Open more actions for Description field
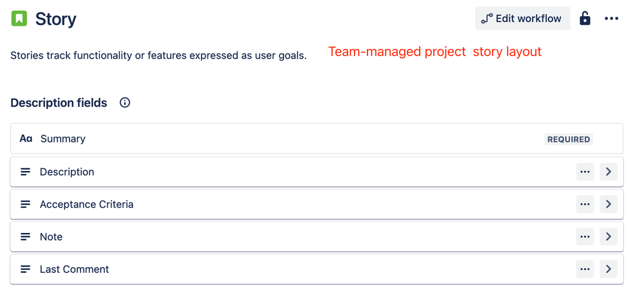The height and width of the screenshot is (300, 644). [585, 172]
